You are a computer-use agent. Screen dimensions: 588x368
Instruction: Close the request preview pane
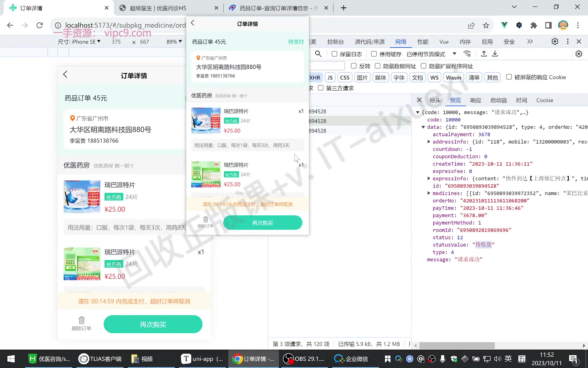(419, 100)
